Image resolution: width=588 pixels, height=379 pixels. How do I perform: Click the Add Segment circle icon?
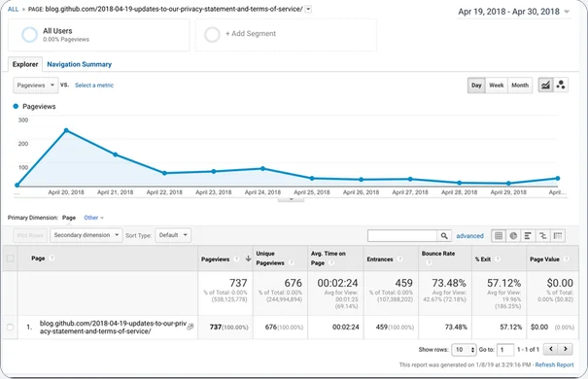pyautogui.click(x=212, y=34)
